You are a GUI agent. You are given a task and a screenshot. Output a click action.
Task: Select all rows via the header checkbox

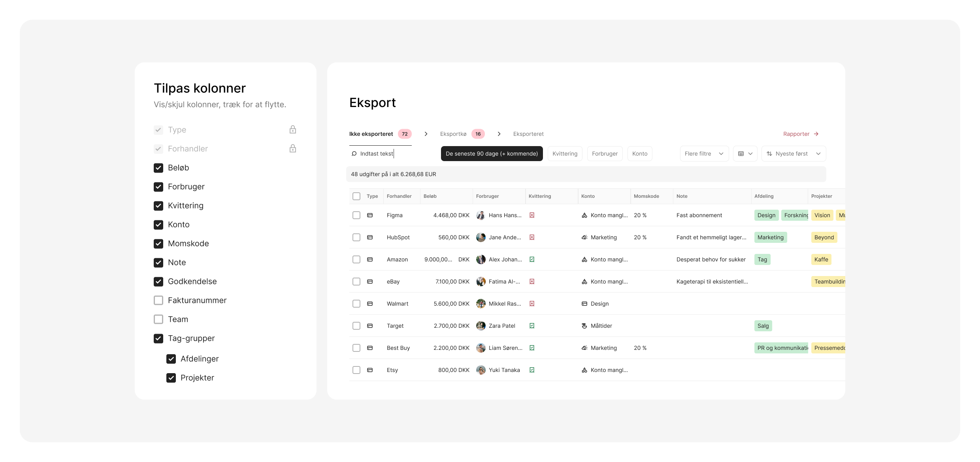(x=356, y=196)
